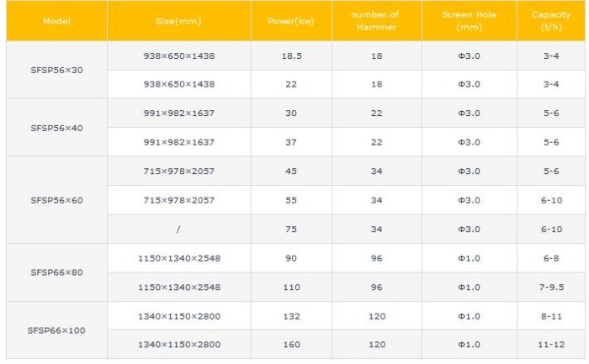Click the 18.5 power value cell

click(x=291, y=55)
